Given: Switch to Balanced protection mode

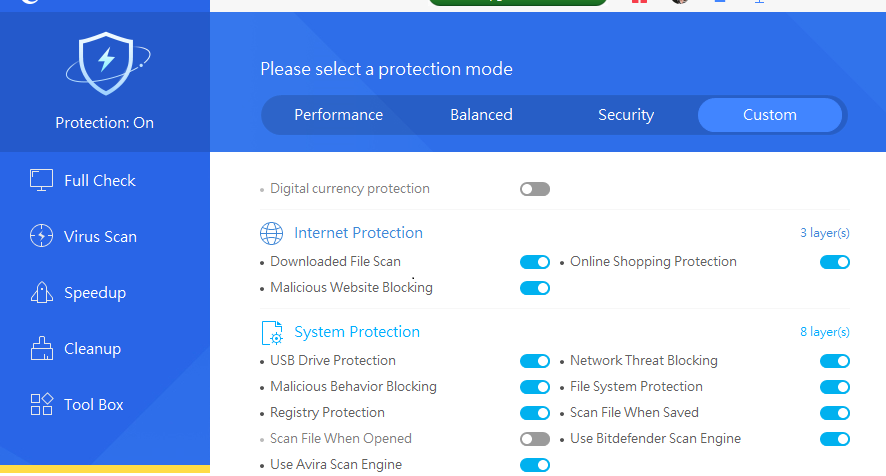Looking at the screenshot, I should 481,115.
